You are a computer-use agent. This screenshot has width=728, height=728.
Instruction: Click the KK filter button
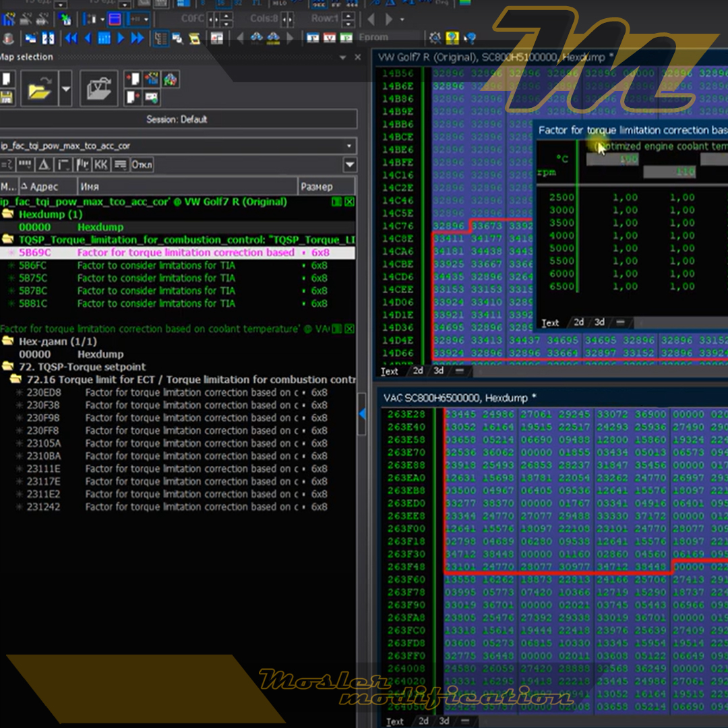[x=100, y=165]
